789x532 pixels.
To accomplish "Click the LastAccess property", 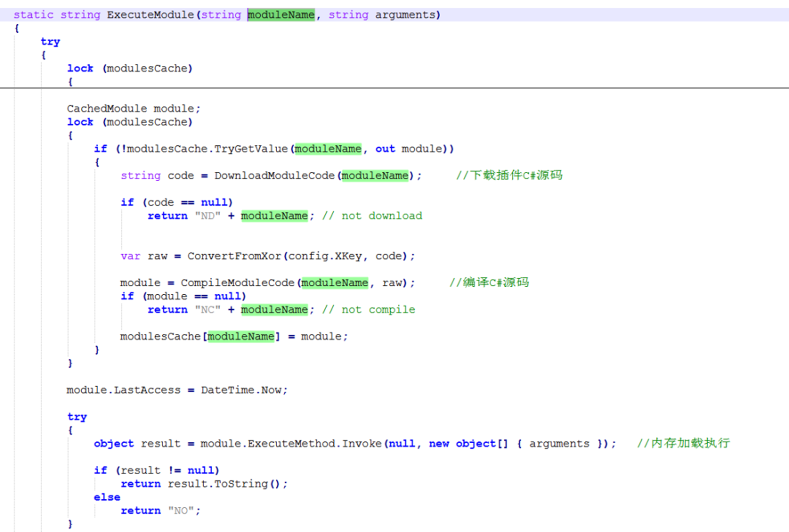I will point(147,390).
